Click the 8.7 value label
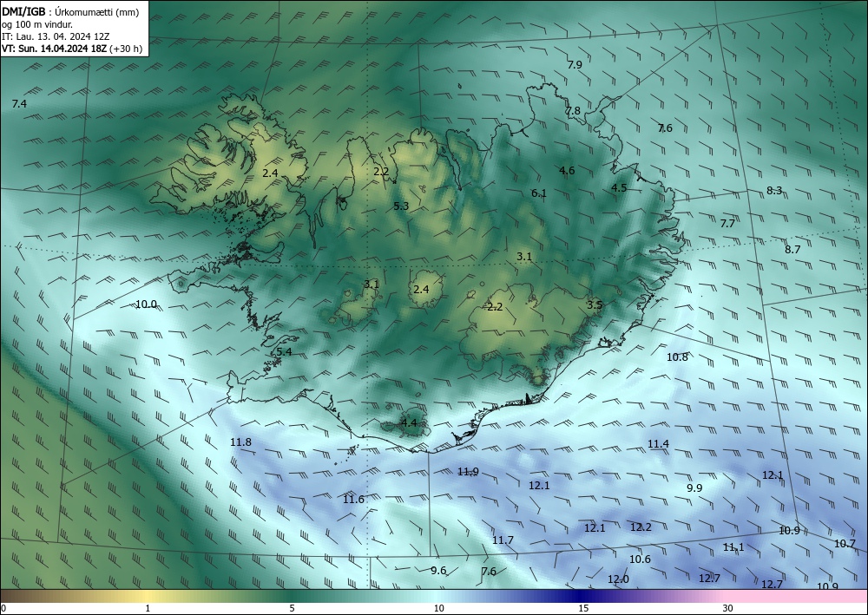The height and width of the screenshot is (615, 868). 792,249
